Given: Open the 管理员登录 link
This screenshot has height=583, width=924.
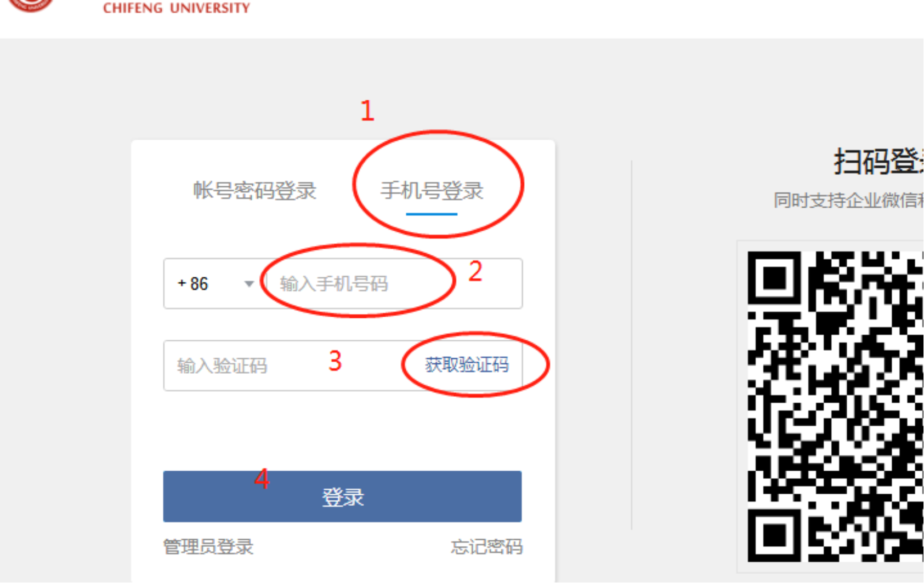Looking at the screenshot, I should point(208,546).
